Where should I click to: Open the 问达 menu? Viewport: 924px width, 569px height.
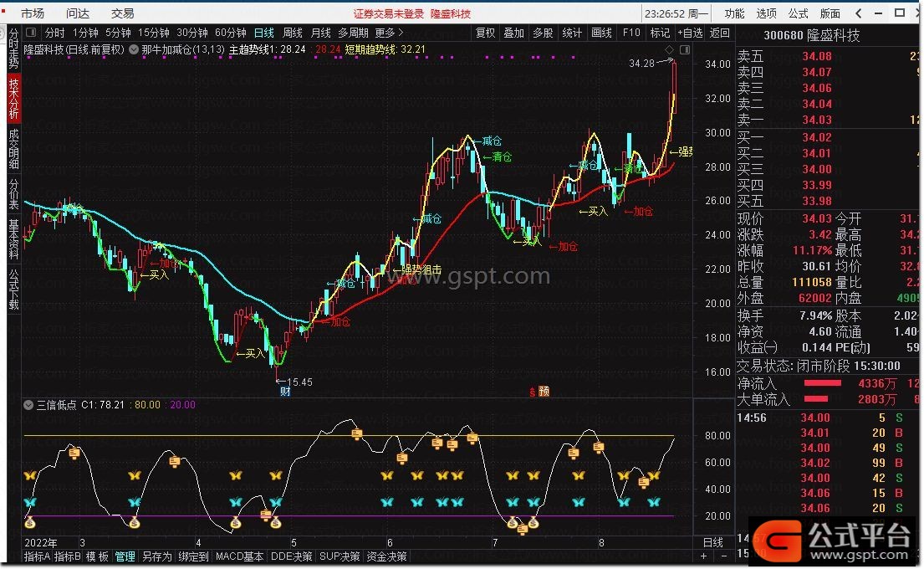tap(78, 13)
